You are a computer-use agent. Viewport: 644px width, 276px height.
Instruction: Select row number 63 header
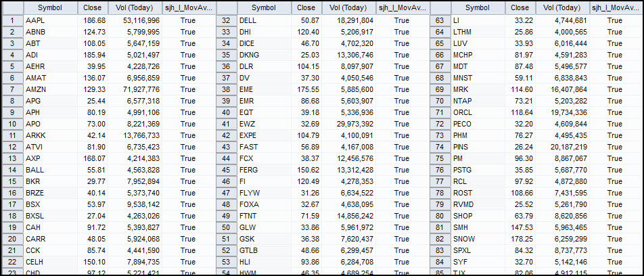[x=440, y=20]
